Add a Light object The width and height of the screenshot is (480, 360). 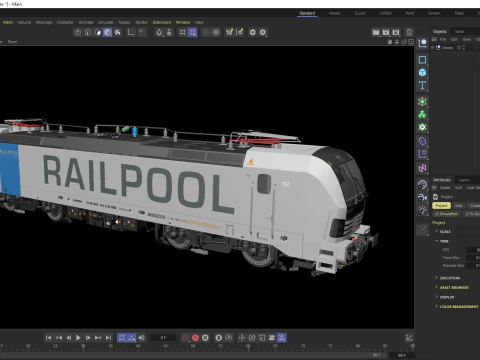pos(422,210)
